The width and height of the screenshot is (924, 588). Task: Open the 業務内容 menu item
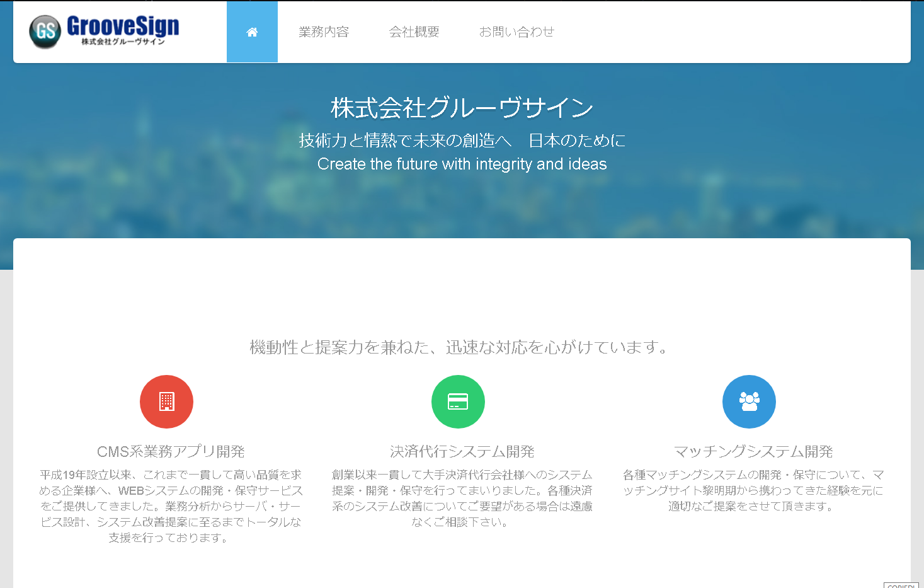(324, 32)
